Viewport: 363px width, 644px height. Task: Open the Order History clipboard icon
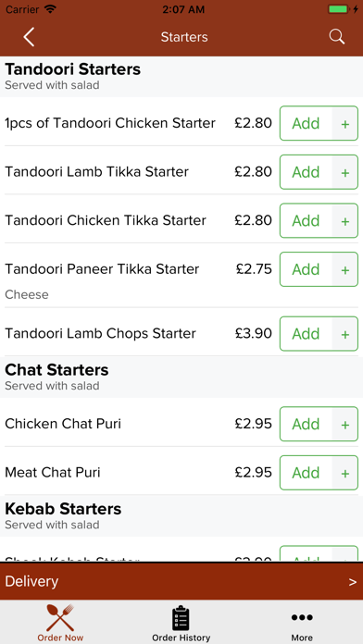(x=181, y=618)
